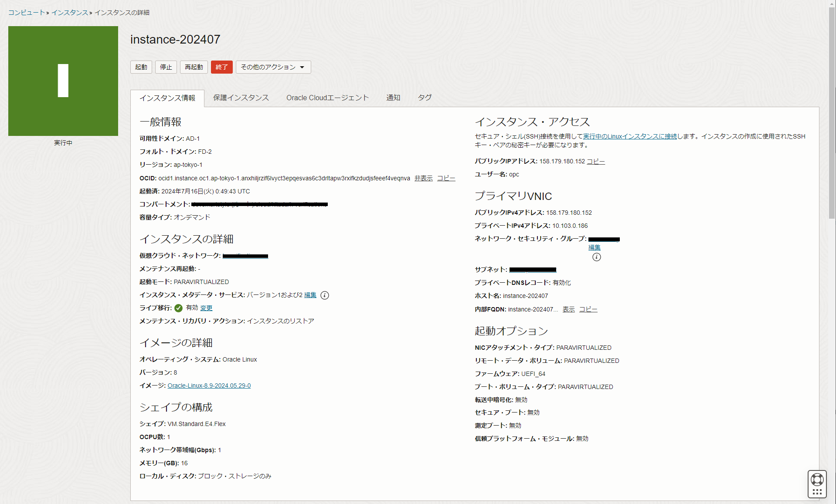Image resolution: width=836 pixels, height=504 pixels.
Task: Click green live migration checkmark icon
Action: coord(178,308)
